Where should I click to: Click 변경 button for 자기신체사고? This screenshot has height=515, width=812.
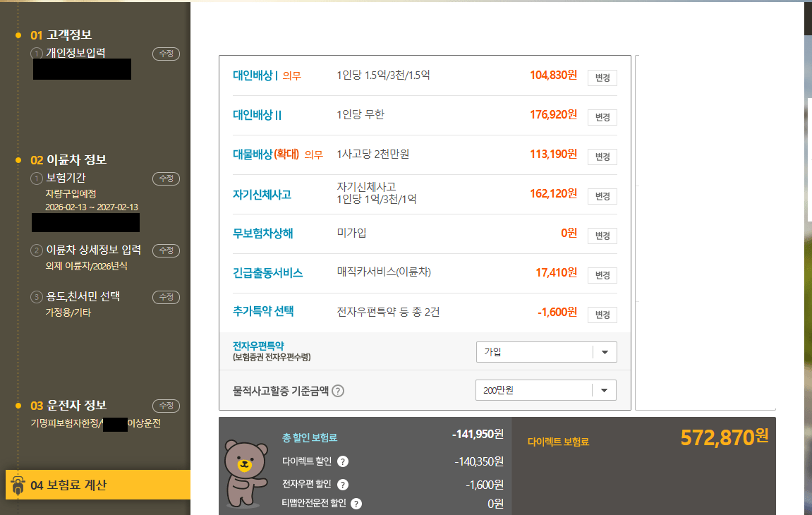[x=602, y=196]
